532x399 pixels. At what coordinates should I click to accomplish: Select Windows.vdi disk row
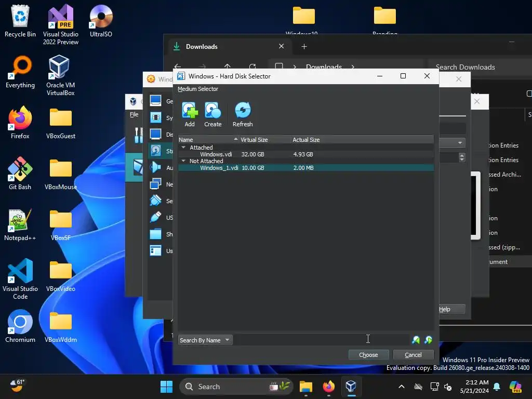(306, 154)
